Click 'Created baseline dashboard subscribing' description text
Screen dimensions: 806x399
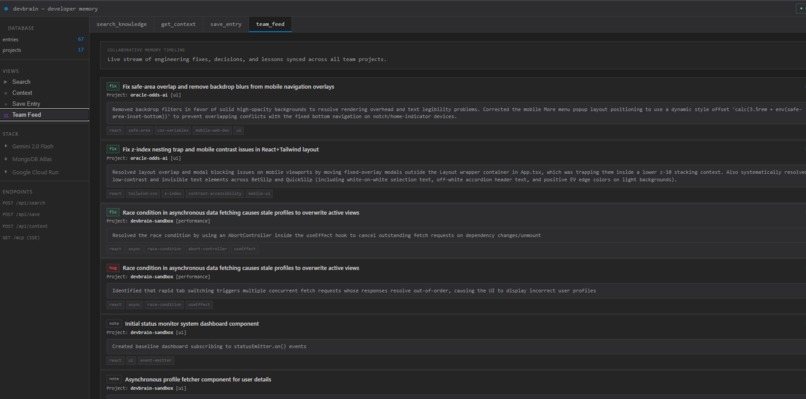click(x=209, y=346)
